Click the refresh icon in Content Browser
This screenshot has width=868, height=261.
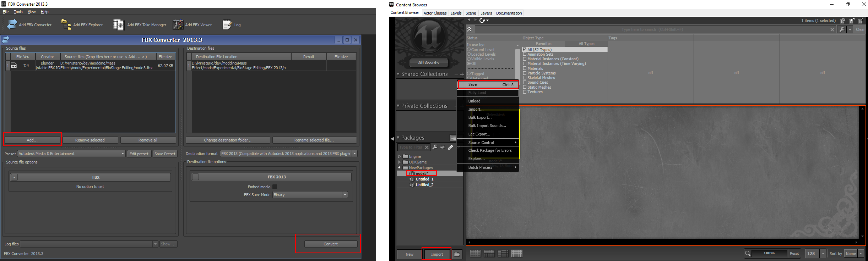click(482, 21)
